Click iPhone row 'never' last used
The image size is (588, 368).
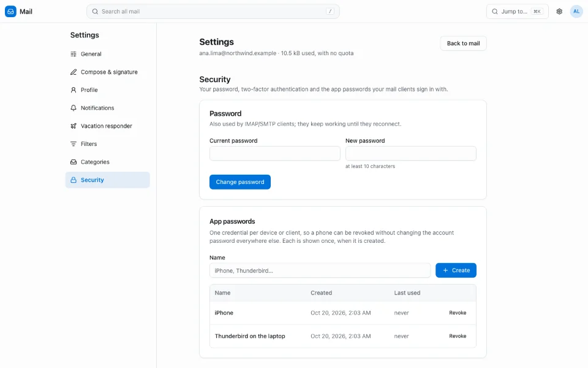(401, 313)
